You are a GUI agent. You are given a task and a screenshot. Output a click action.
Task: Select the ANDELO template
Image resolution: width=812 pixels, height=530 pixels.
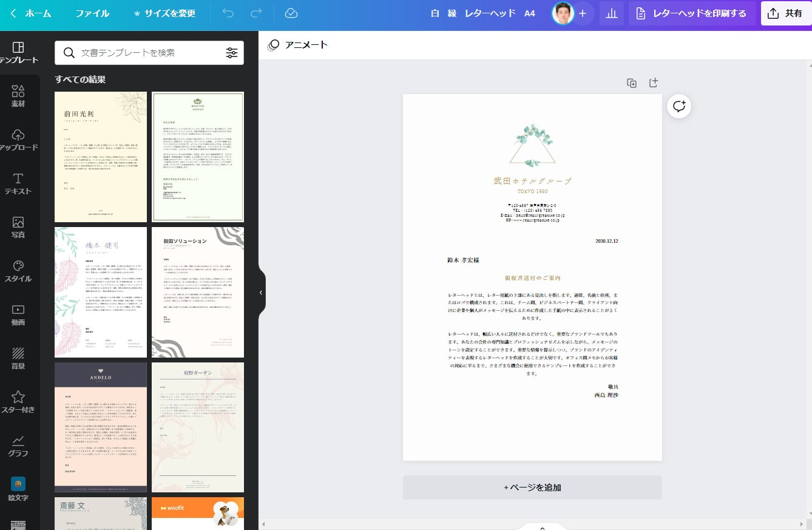[x=101, y=427]
